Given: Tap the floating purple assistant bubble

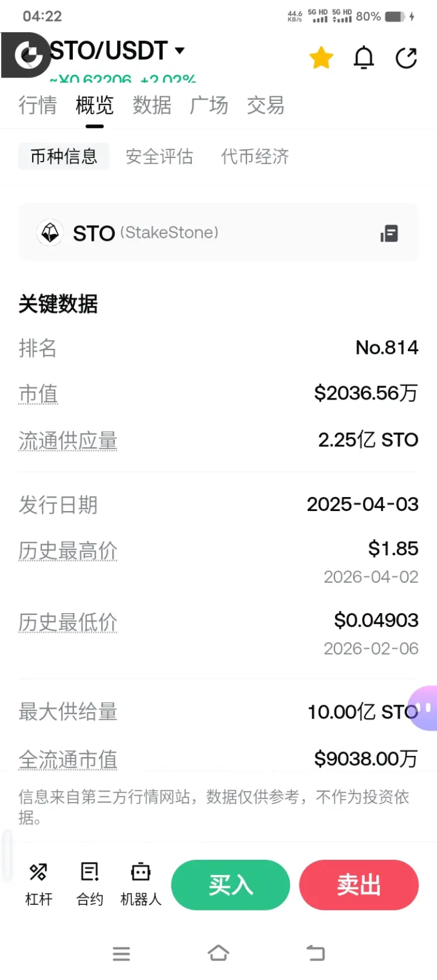Looking at the screenshot, I should (424, 708).
